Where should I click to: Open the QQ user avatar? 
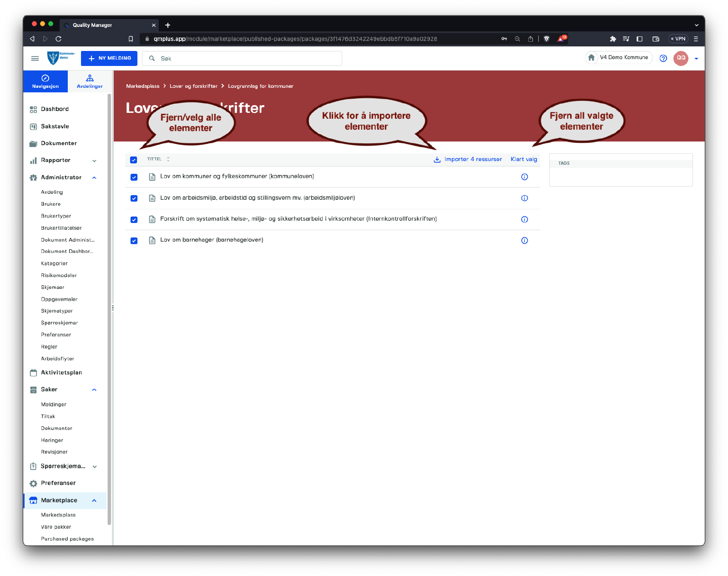(681, 58)
